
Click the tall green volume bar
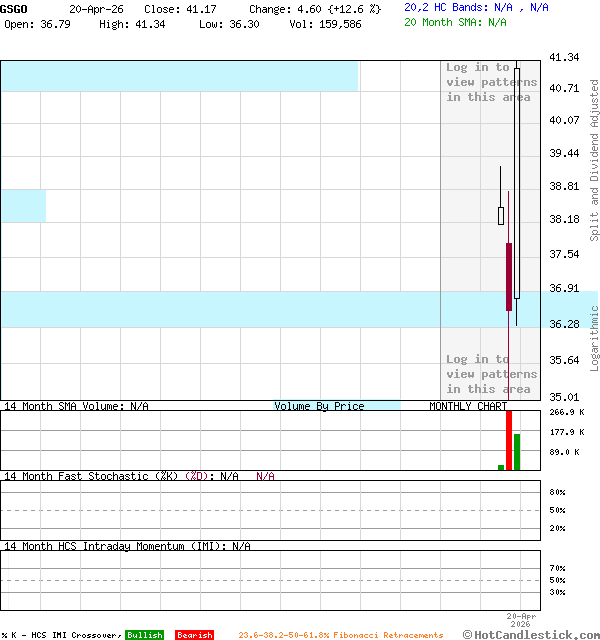tap(517, 451)
